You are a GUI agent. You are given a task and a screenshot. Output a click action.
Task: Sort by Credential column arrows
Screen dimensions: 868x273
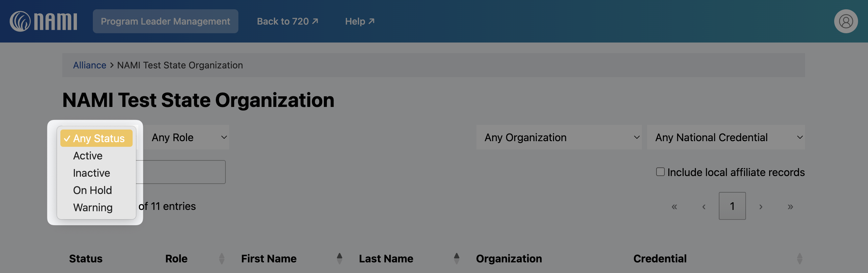[800, 258]
